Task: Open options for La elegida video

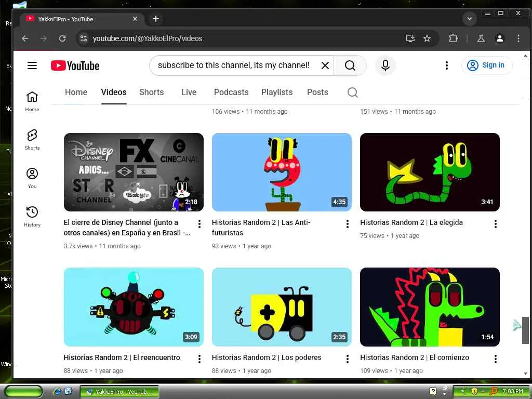Action: (496, 224)
